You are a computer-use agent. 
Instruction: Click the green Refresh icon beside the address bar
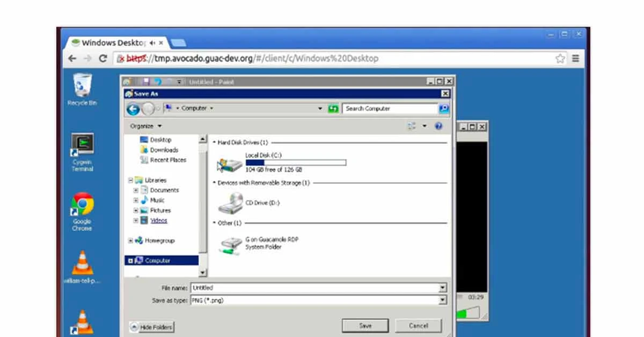click(333, 108)
